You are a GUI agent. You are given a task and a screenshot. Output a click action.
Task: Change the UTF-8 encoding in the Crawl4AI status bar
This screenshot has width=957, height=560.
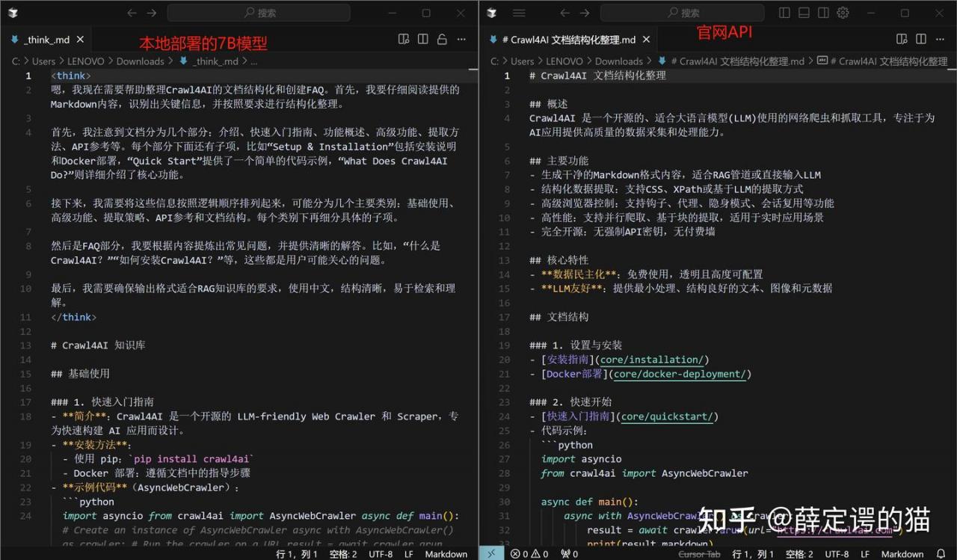pos(836,554)
